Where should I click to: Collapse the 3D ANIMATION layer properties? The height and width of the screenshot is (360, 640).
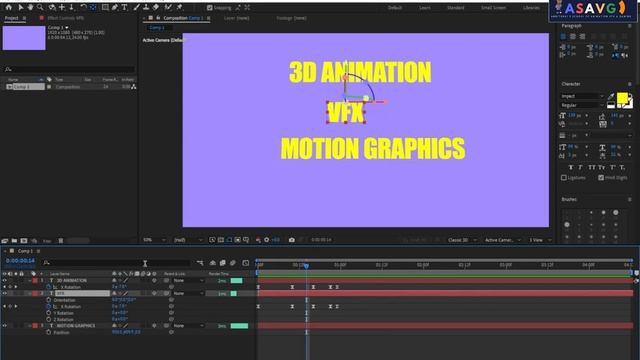pos(30,281)
